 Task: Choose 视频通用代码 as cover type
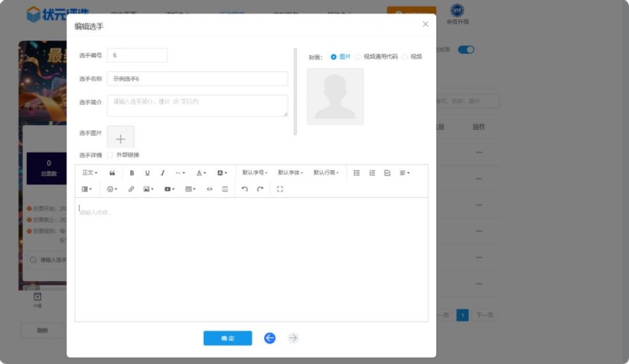coord(358,57)
